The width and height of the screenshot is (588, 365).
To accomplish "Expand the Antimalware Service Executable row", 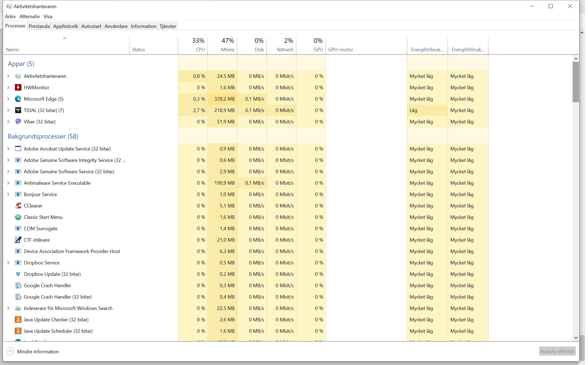I will click(x=8, y=183).
